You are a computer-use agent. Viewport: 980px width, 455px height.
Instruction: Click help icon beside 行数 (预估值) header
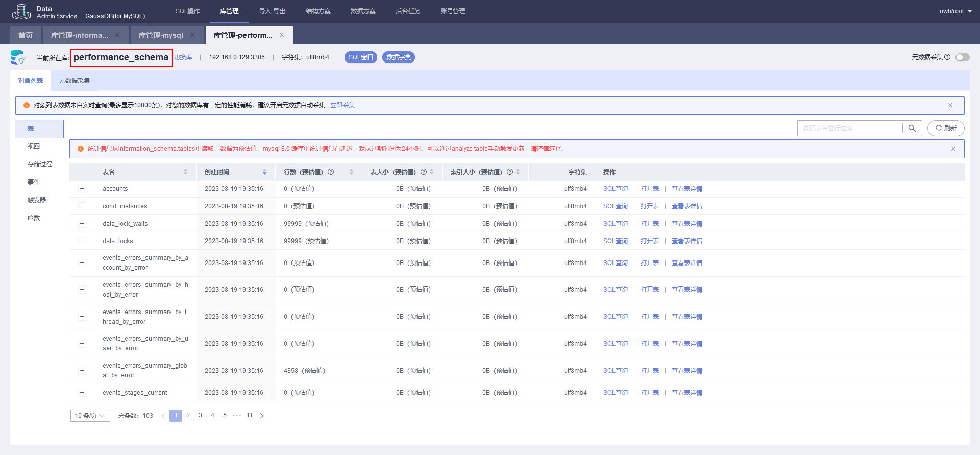coord(331,172)
